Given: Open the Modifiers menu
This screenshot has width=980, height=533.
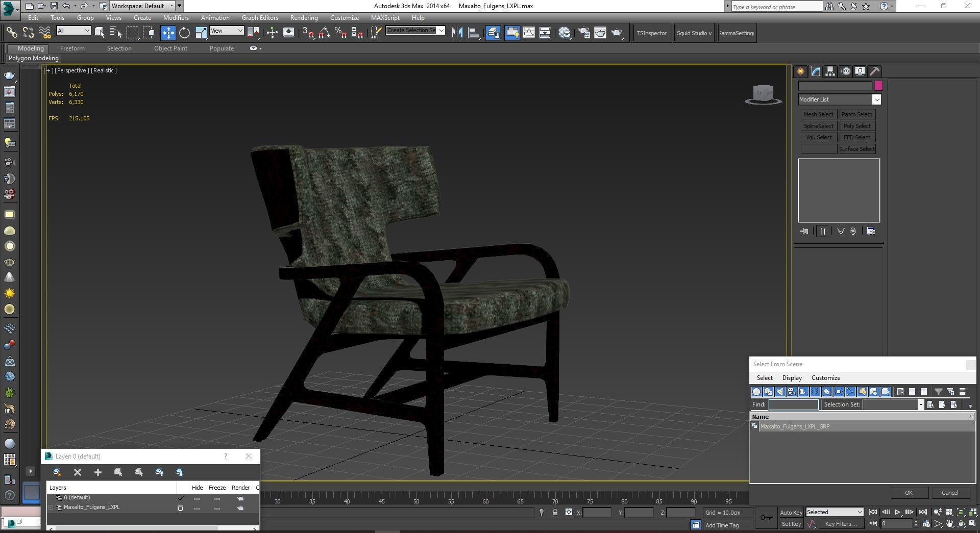Looking at the screenshot, I should click(x=176, y=17).
